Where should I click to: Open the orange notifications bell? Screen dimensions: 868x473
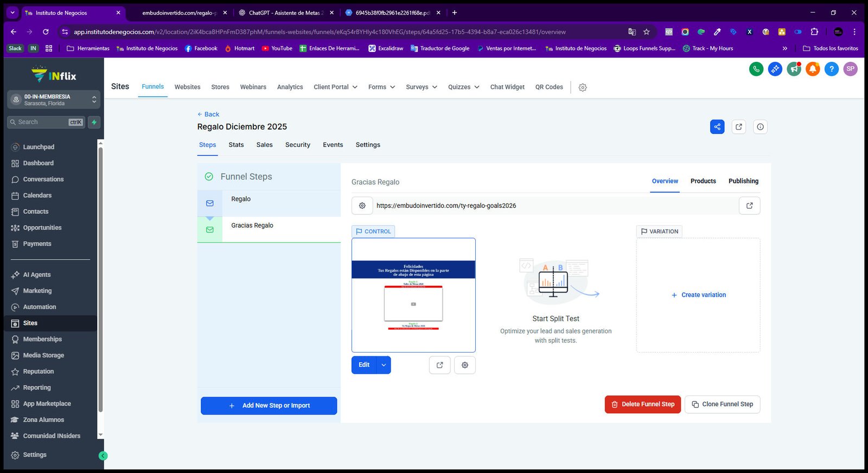(x=813, y=69)
